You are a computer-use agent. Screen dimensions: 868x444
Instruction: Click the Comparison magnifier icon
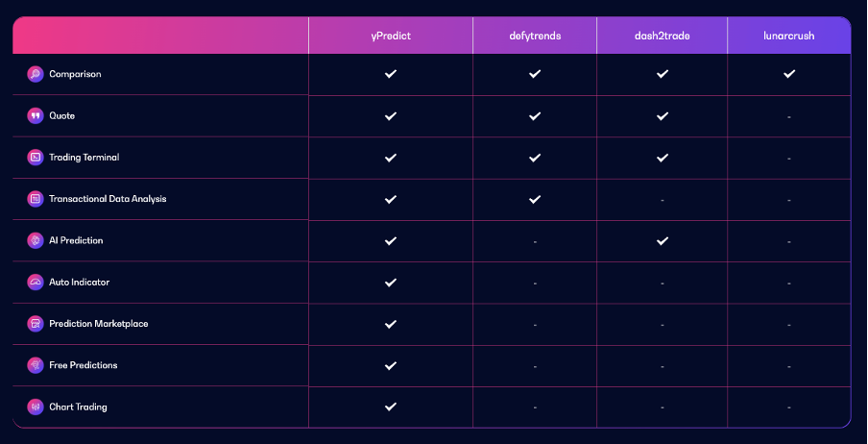35,74
